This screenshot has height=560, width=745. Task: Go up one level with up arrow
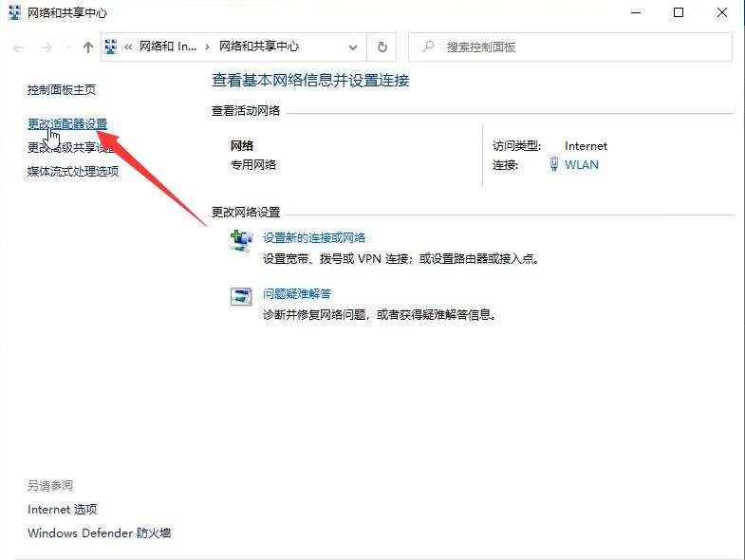pos(88,47)
